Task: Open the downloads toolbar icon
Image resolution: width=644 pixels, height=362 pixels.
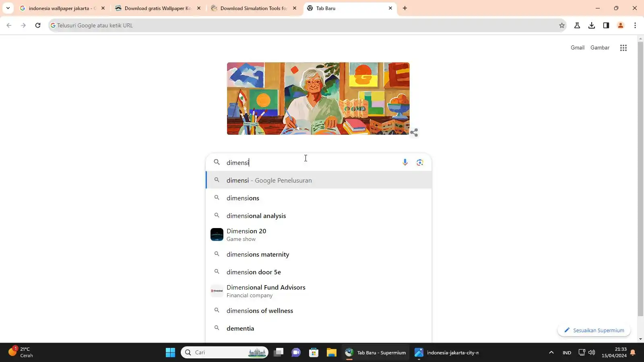Action: pyautogui.click(x=592, y=25)
